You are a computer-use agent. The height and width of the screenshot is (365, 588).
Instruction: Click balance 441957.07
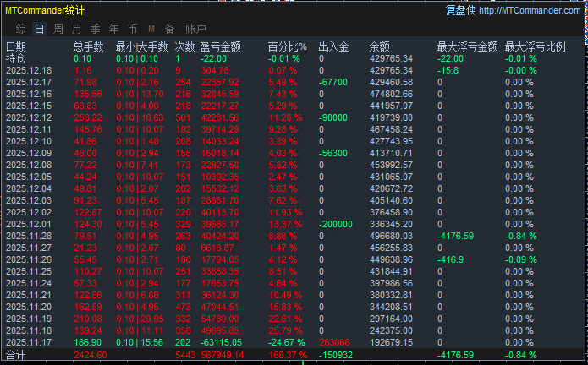[x=391, y=106]
